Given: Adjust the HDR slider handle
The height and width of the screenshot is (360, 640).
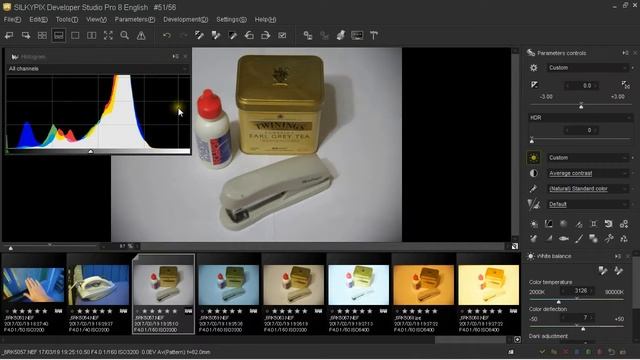Looking at the screenshot, I should [x=531, y=140].
